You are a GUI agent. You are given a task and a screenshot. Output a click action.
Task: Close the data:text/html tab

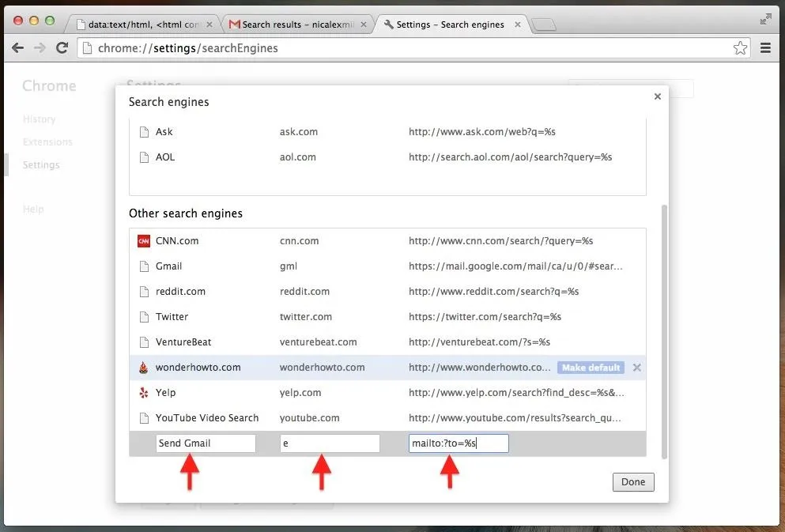point(209,25)
